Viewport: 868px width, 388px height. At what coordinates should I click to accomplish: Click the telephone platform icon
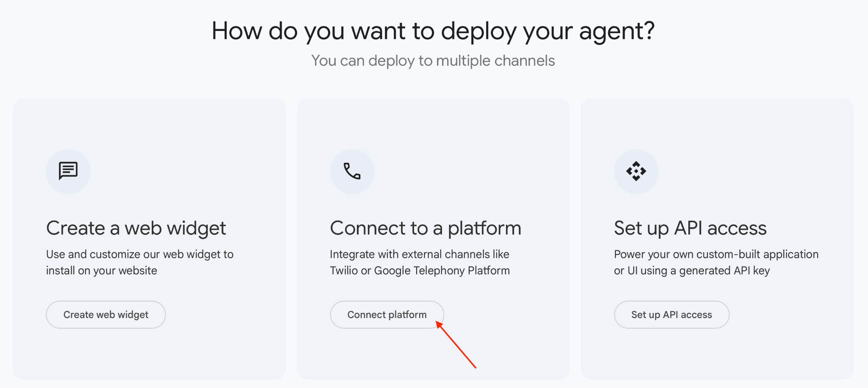point(352,171)
